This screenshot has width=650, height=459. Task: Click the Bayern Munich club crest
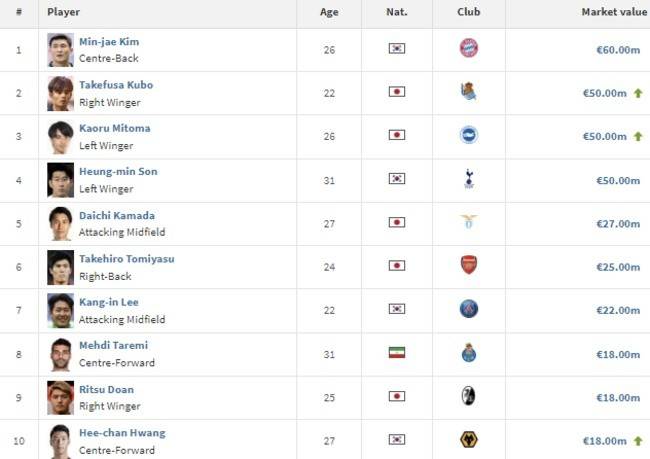[469, 48]
